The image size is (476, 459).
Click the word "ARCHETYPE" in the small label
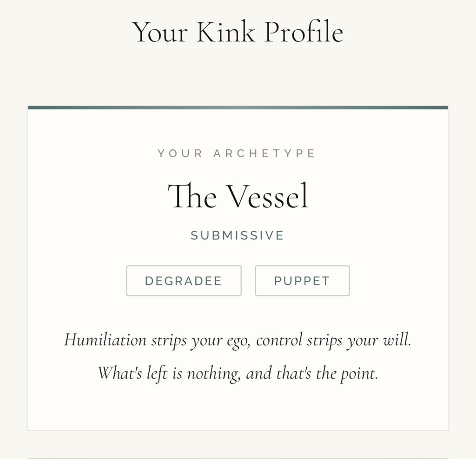(x=264, y=153)
